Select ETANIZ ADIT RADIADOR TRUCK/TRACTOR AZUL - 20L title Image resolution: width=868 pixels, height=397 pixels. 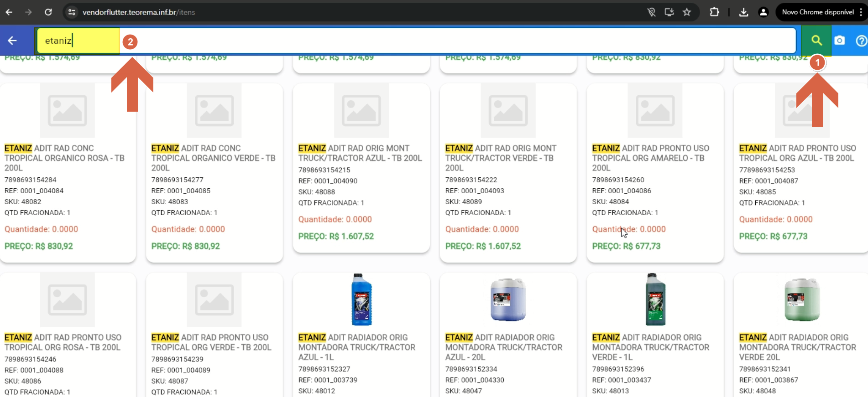[504, 347]
